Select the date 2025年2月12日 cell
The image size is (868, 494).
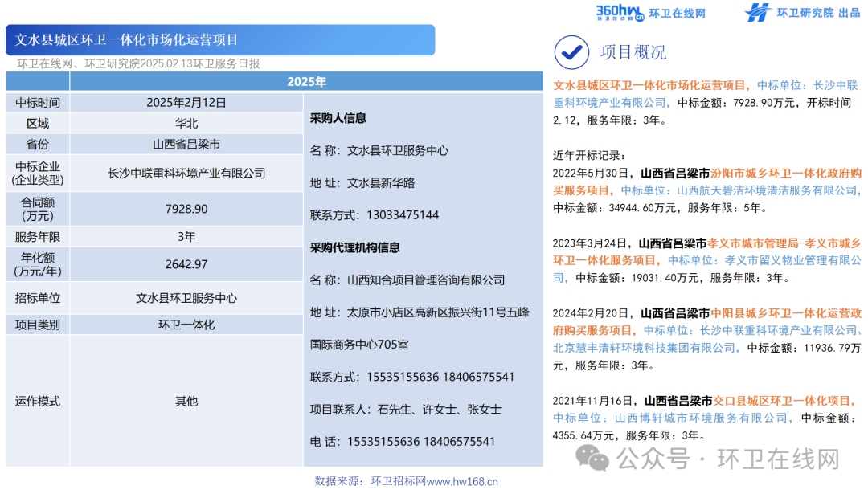pyautogui.click(x=186, y=103)
